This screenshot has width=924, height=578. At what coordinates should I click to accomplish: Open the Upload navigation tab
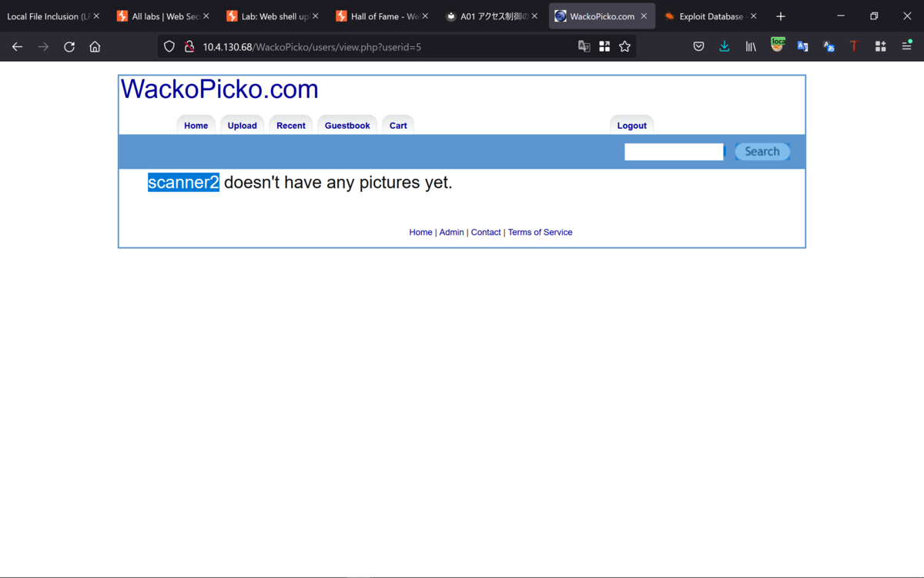click(242, 126)
